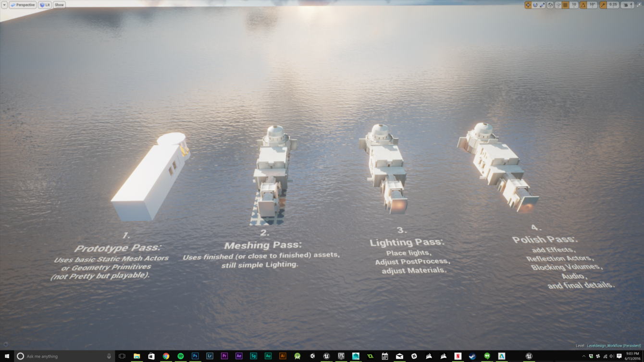Viewport: 644px width, 362px height.
Task: Toggle world/local transform coordinate system
Action: (x=550, y=4)
